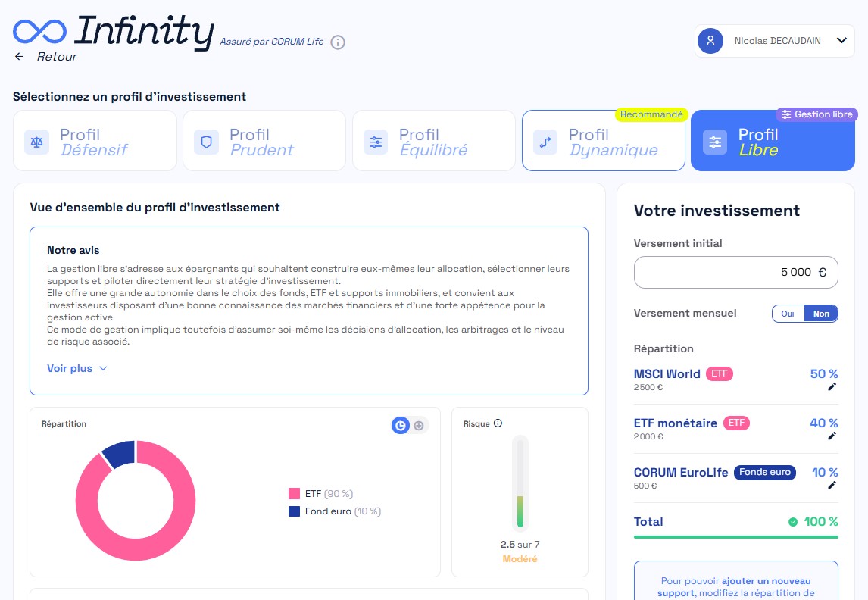This screenshot has height=600, width=868.
Task: Open the Nicolas DECAUDAIN account dropdown
Action: point(774,40)
